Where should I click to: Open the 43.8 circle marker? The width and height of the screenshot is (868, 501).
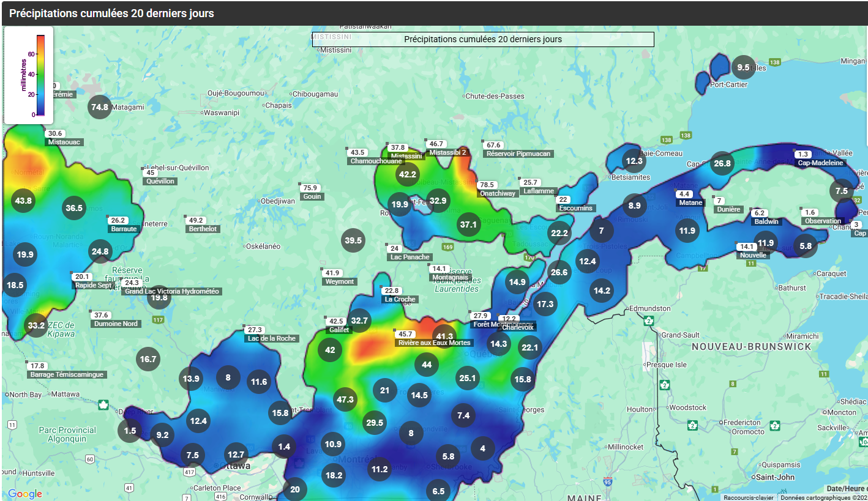(24, 201)
